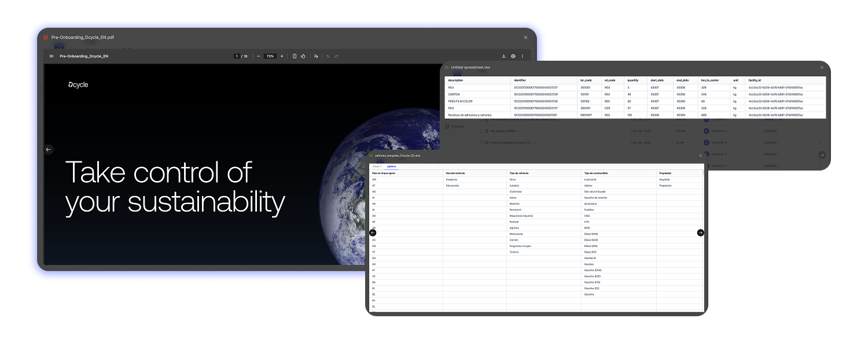Click the back arrow on the presentation slide
Image resolution: width=868 pixels, height=344 pixels.
pyautogui.click(x=49, y=149)
